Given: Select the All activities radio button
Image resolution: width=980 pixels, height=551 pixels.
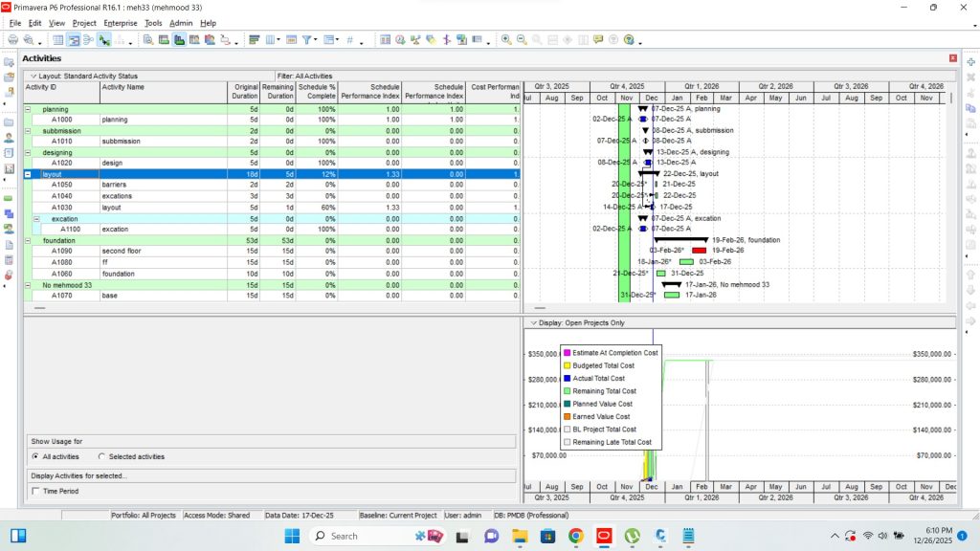Looking at the screenshot, I should tap(35, 457).
